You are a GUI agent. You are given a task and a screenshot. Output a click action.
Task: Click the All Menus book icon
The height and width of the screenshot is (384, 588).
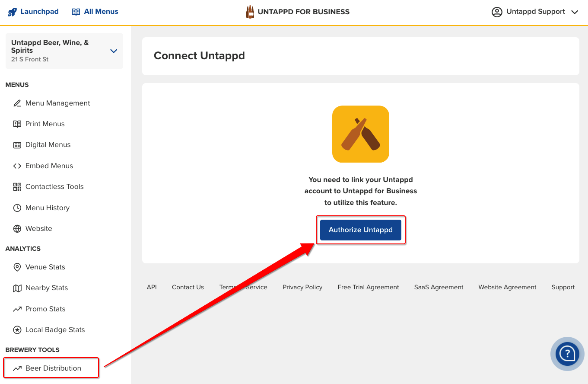coord(76,12)
